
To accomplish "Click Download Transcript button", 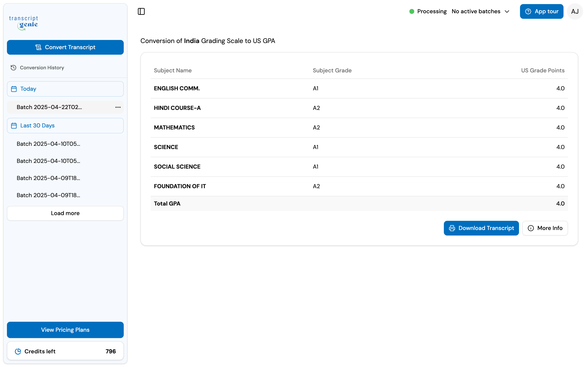I will click(481, 228).
